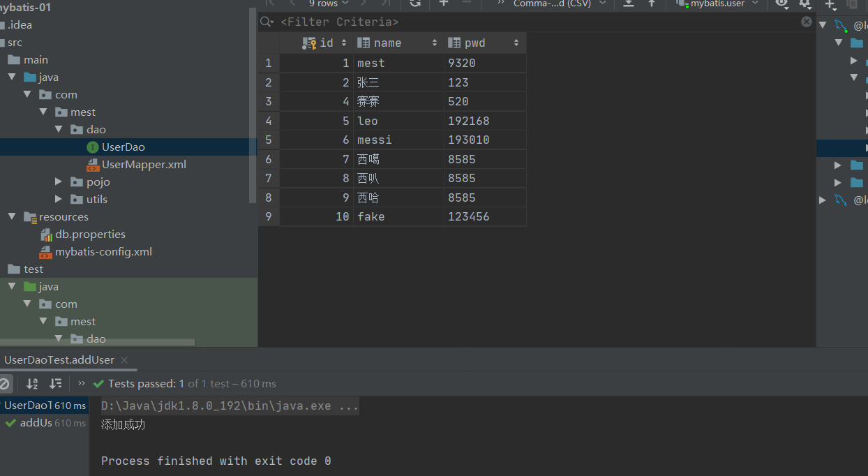
Task: Select the name cell 张三
Action: pyautogui.click(x=398, y=82)
